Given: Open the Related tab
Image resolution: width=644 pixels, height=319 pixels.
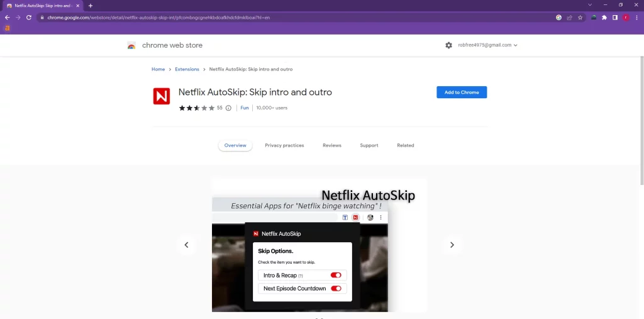Looking at the screenshot, I should coord(406,145).
